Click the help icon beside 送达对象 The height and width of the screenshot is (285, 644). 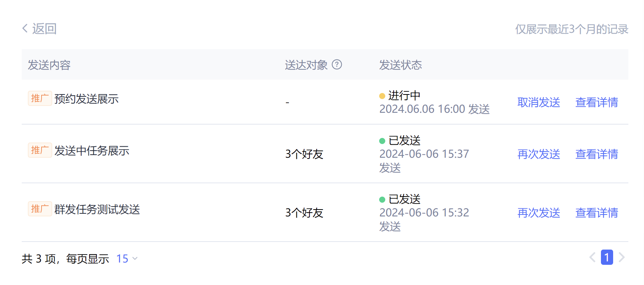click(337, 65)
